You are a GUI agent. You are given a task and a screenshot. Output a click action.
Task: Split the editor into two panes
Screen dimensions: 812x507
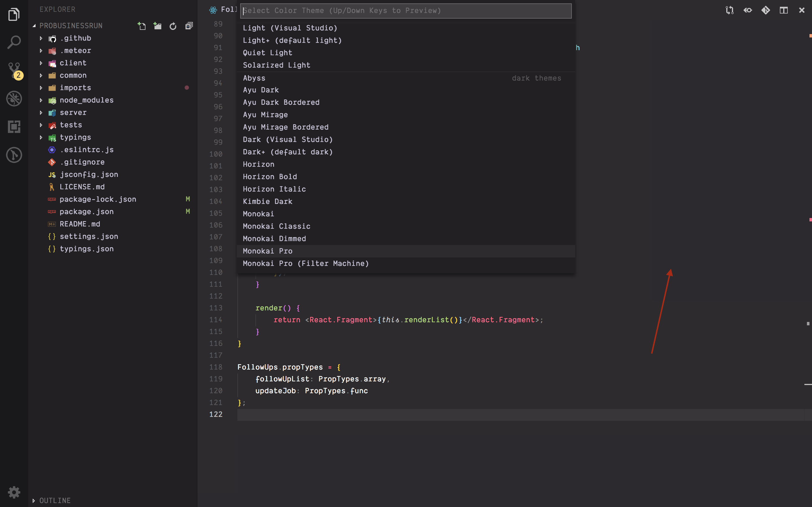(784, 10)
